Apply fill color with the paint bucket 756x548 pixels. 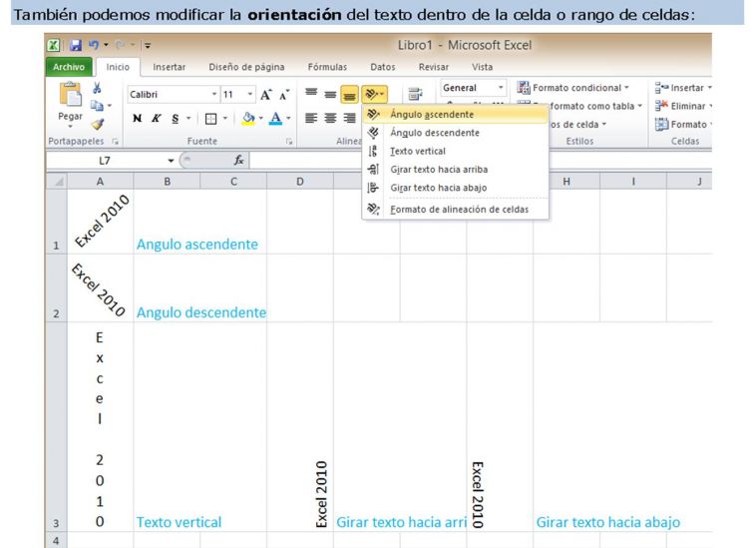pyautogui.click(x=248, y=116)
